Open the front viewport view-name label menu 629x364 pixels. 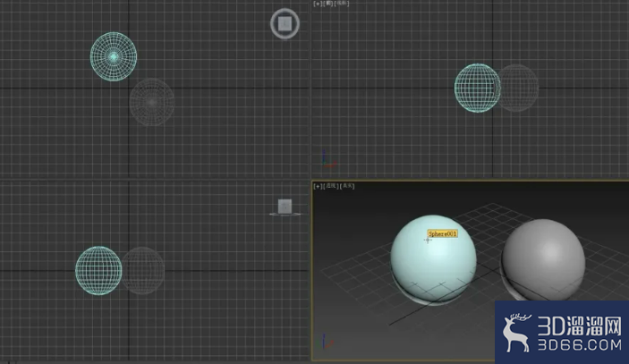(x=328, y=4)
